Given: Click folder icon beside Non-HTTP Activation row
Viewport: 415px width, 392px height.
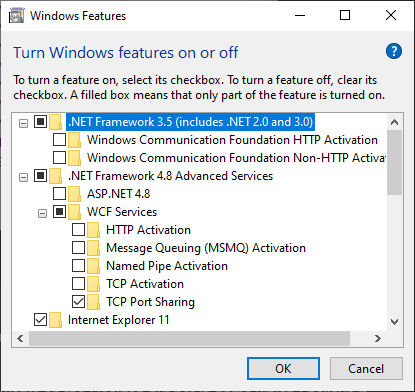Looking at the screenshot, I should tap(75, 158).
